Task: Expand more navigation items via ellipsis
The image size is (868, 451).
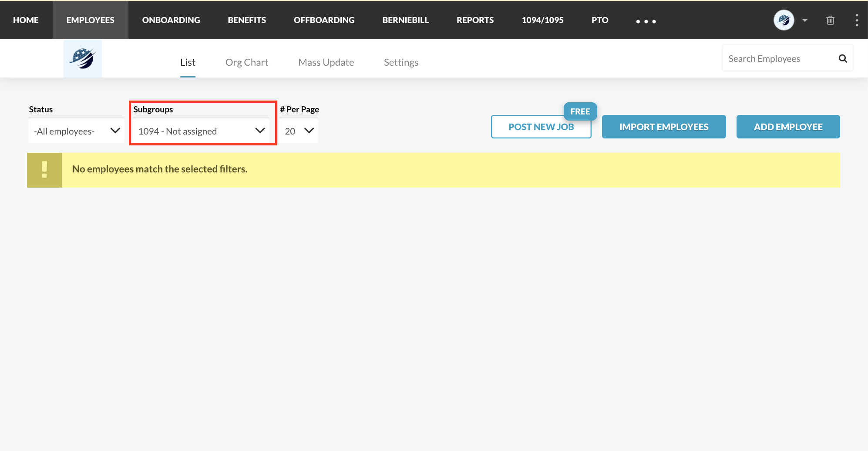Action: click(x=646, y=21)
